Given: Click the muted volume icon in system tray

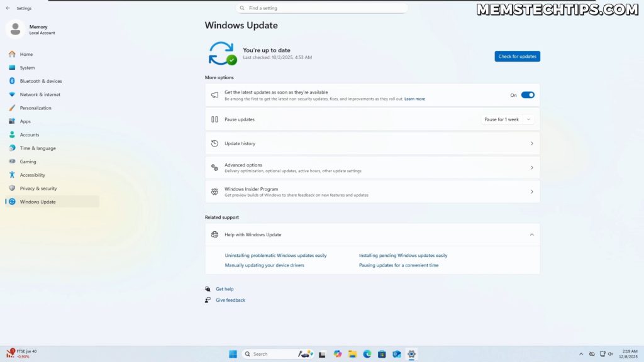Looking at the screenshot, I should (x=610, y=353).
